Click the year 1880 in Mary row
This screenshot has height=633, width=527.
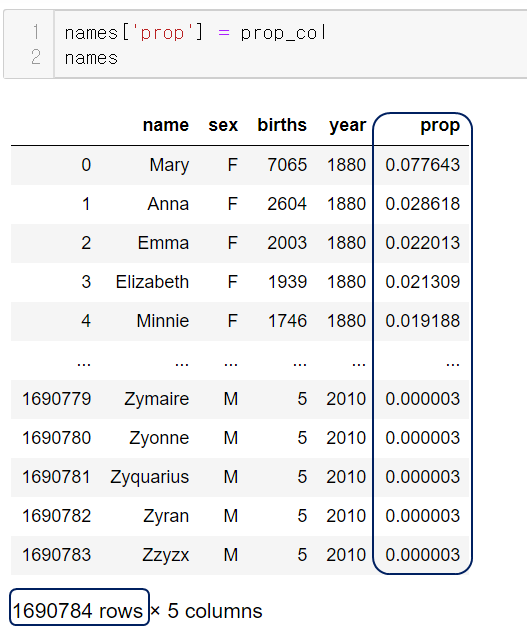(x=346, y=165)
